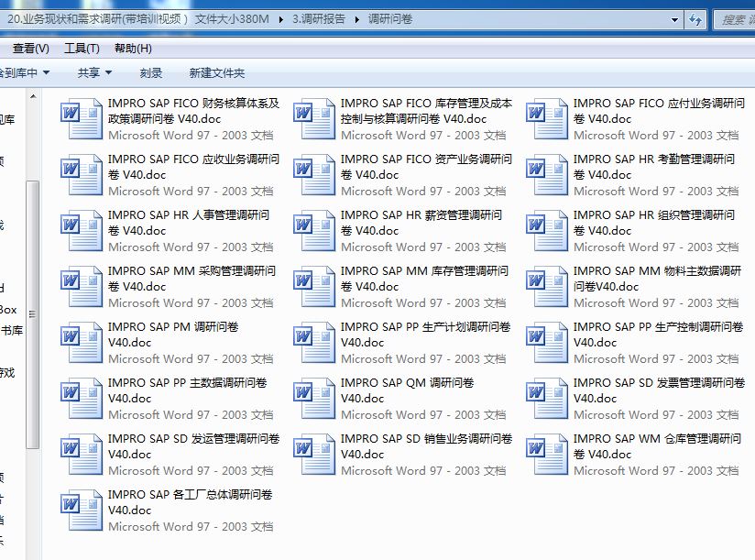Select file name IMPRO SAP SD 销售业务调研问卷
755x560 pixels.
pos(427,445)
